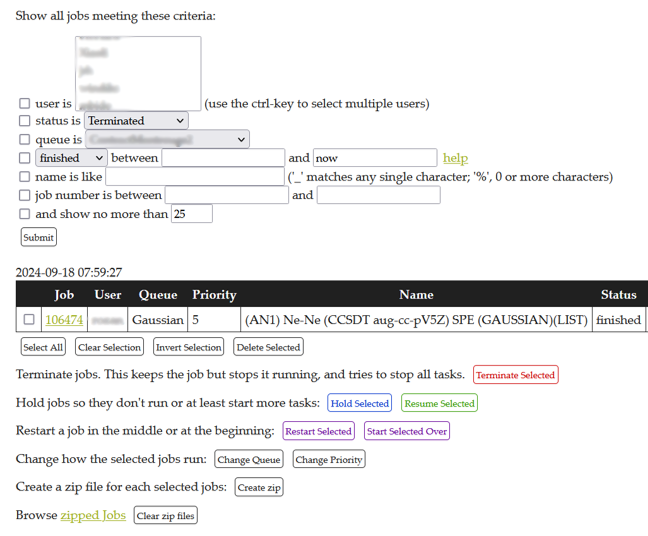Toggle the 'name is like' checkbox

[25, 177]
